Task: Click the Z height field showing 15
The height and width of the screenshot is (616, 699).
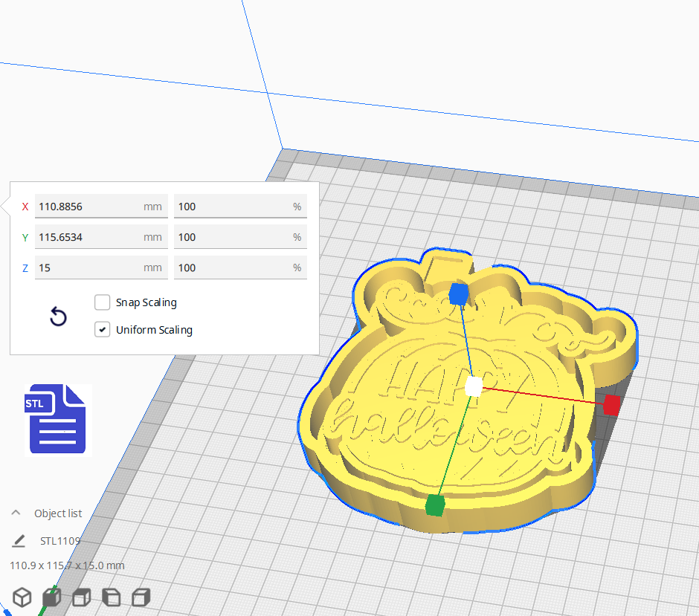Action: pos(88,268)
